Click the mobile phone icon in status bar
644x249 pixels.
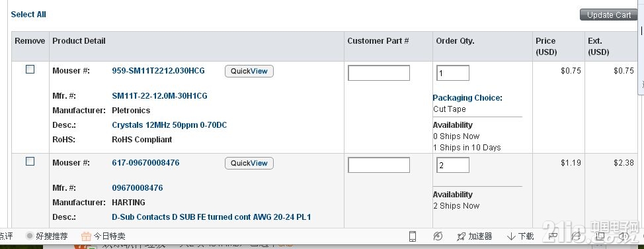pyautogui.click(x=413, y=236)
